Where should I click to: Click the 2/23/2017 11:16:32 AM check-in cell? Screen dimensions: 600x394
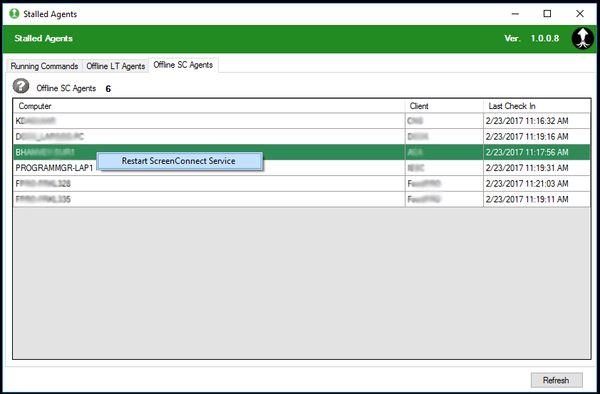point(536,121)
